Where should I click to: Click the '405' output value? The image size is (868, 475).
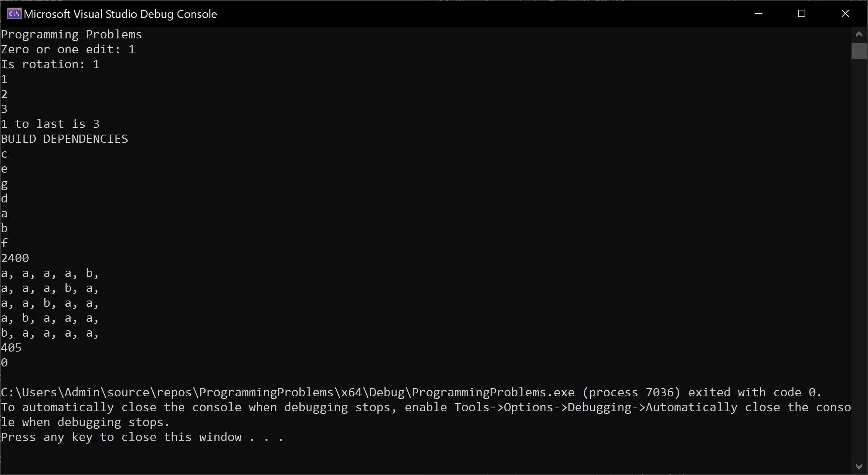click(x=11, y=348)
